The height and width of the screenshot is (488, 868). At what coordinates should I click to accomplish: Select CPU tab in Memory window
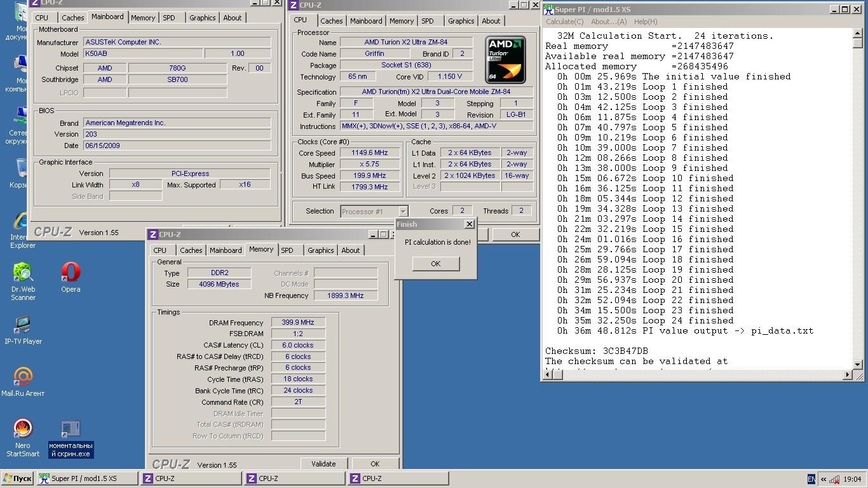point(160,250)
